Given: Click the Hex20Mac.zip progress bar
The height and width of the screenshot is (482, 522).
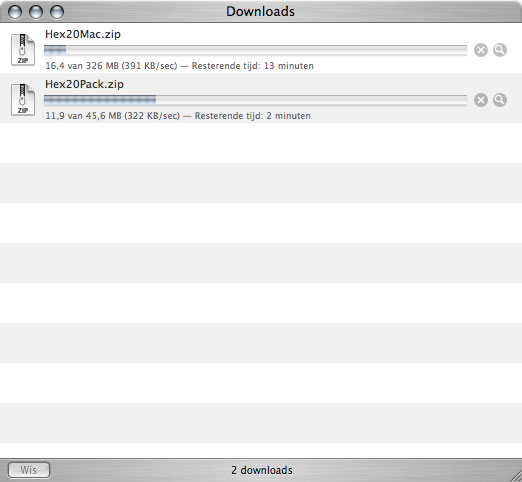Looking at the screenshot, I should tap(256, 50).
